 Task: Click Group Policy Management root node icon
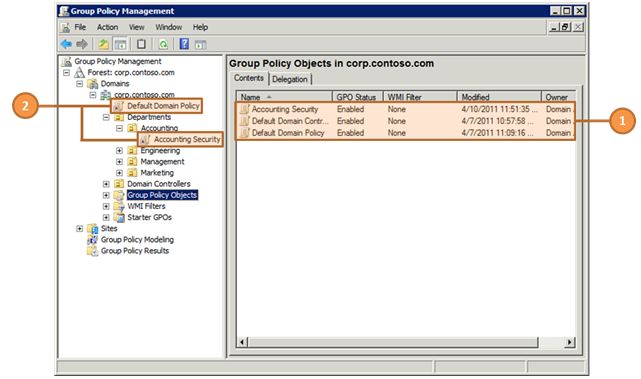66,62
